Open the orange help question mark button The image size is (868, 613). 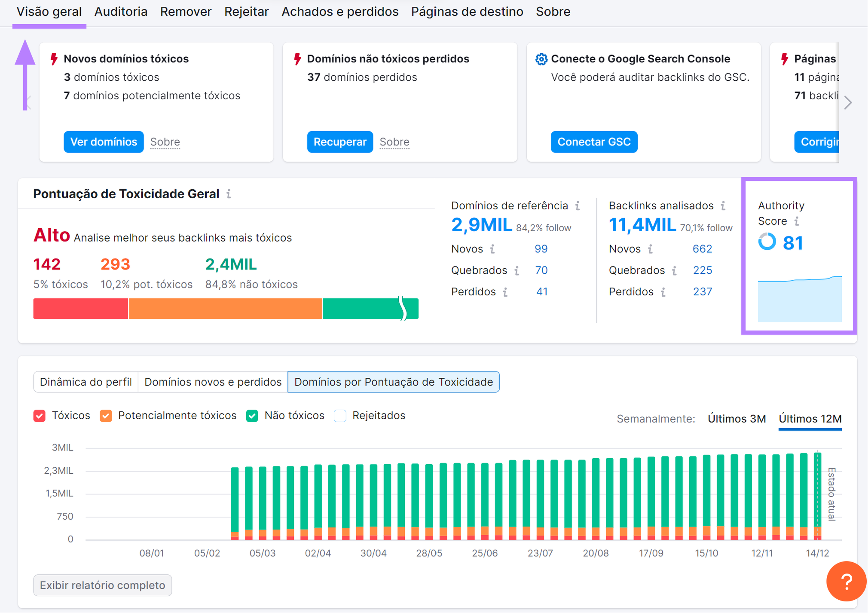[846, 581]
